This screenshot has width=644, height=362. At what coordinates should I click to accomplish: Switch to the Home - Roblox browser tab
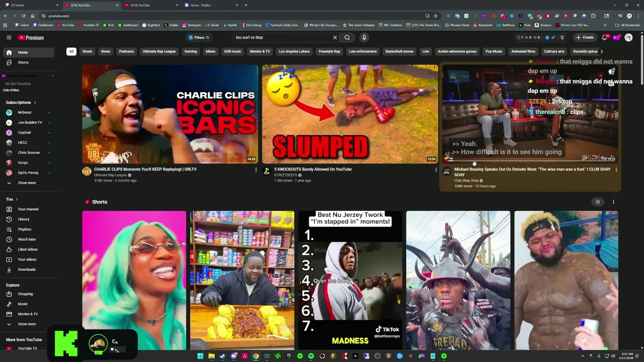[211, 5]
